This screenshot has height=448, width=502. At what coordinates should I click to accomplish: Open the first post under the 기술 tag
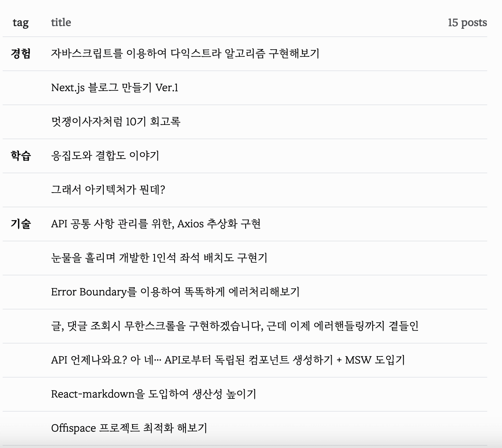(x=156, y=224)
